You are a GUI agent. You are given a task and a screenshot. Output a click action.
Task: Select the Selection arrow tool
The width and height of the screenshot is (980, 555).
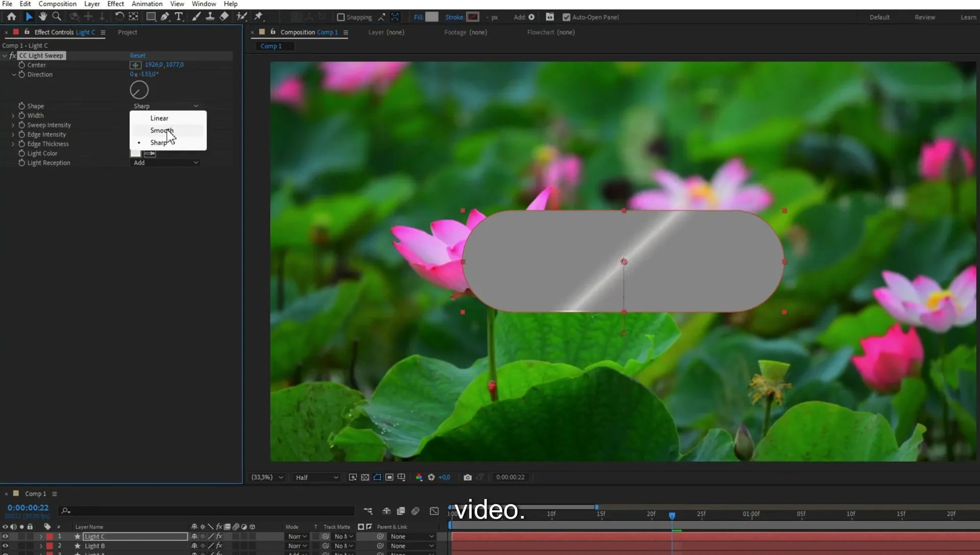[29, 17]
